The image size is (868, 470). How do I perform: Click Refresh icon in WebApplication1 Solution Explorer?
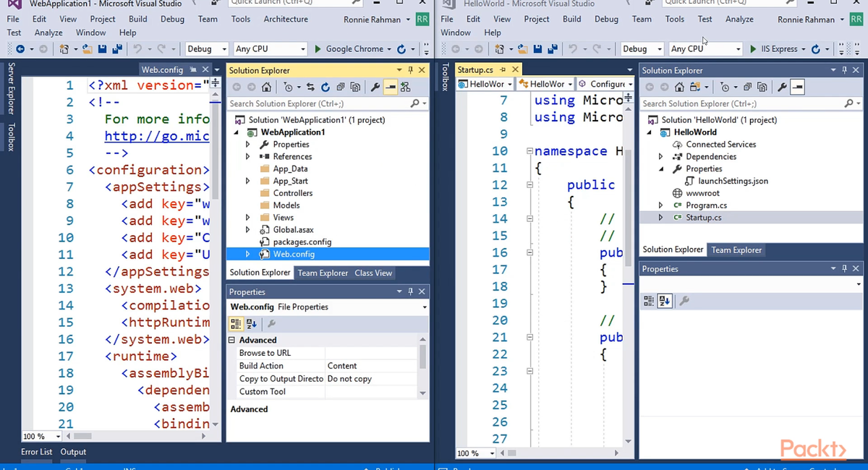click(x=325, y=87)
